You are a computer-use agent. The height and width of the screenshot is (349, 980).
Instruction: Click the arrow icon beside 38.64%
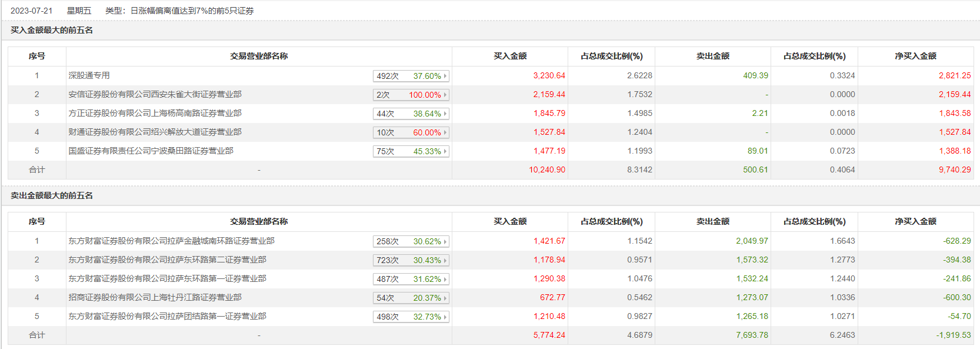pos(445,114)
